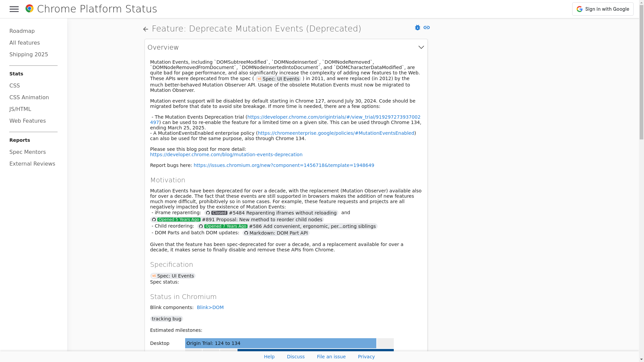Click the Chrome Platform Status title
Image resolution: width=644 pixels, height=362 pixels.
click(97, 9)
